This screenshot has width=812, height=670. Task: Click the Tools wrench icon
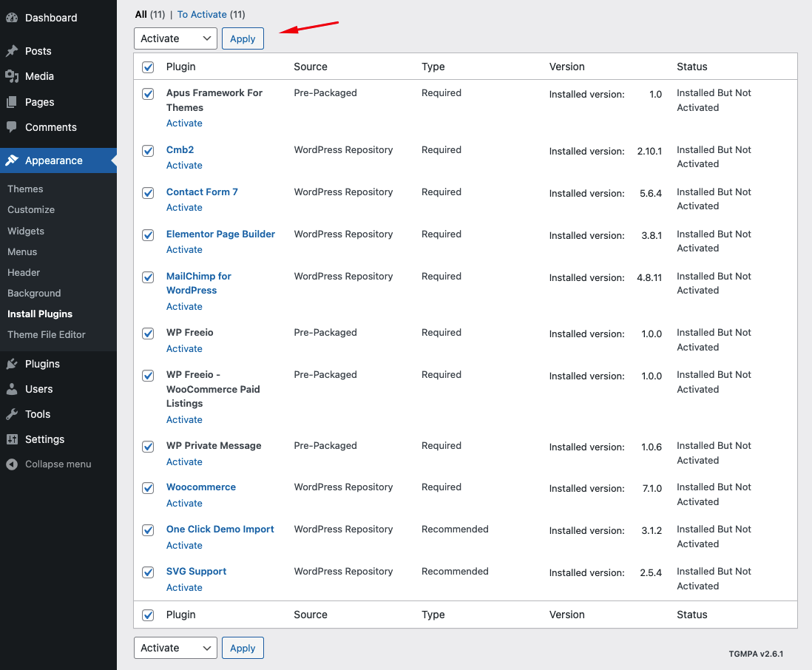(x=12, y=414)
